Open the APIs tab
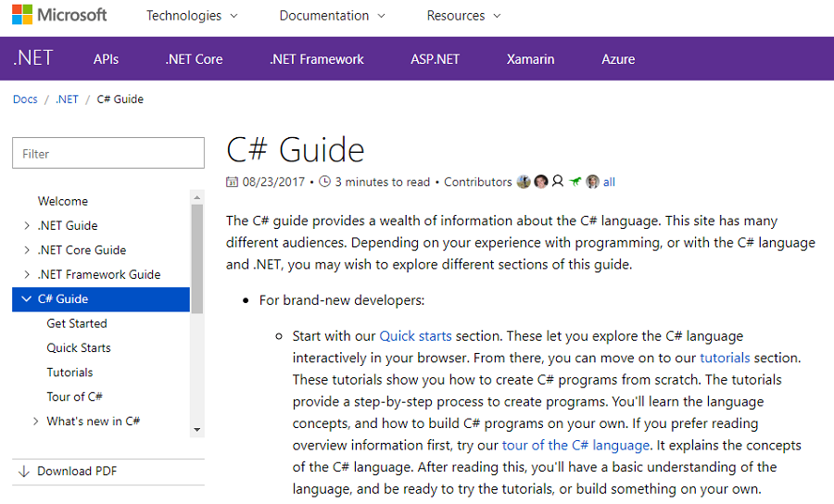Viewport: 834px width, 504px height. (x=106, y=59)
